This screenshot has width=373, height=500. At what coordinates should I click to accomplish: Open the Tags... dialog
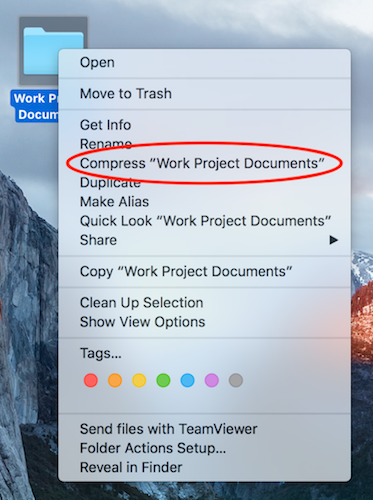[204, 353]
